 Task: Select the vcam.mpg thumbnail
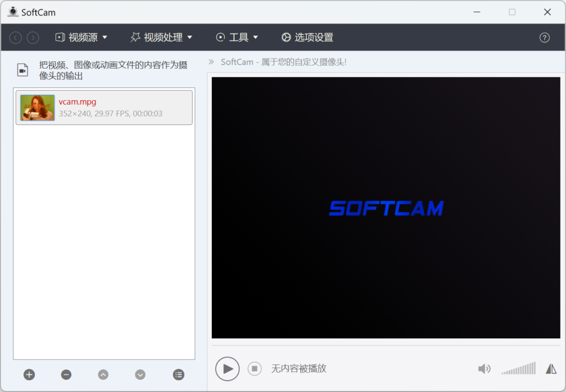(36, 107)
